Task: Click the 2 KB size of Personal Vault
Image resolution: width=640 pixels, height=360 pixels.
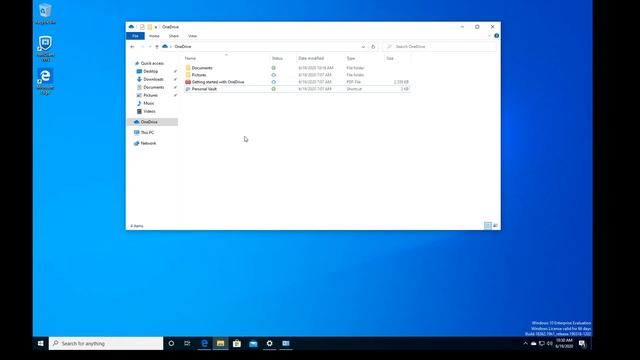Action: pos(404,89)
